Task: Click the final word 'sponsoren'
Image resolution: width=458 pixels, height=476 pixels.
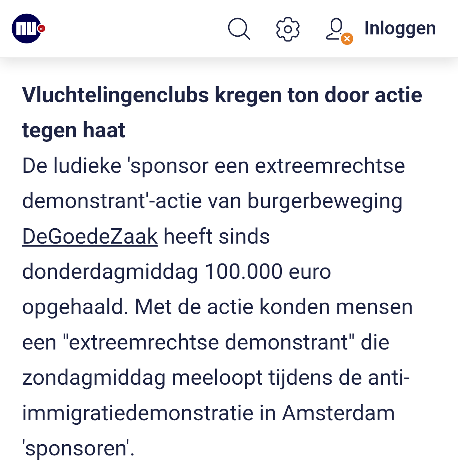Action: 76,448
